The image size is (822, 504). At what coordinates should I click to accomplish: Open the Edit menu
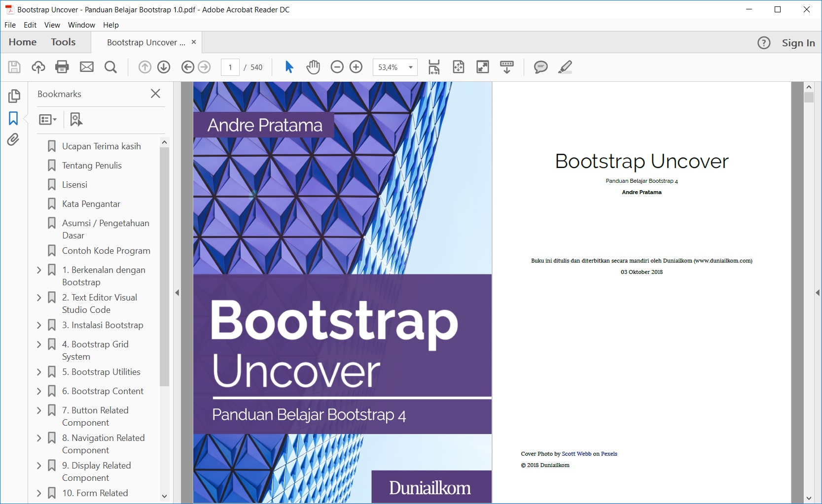(x=30, y=25)
